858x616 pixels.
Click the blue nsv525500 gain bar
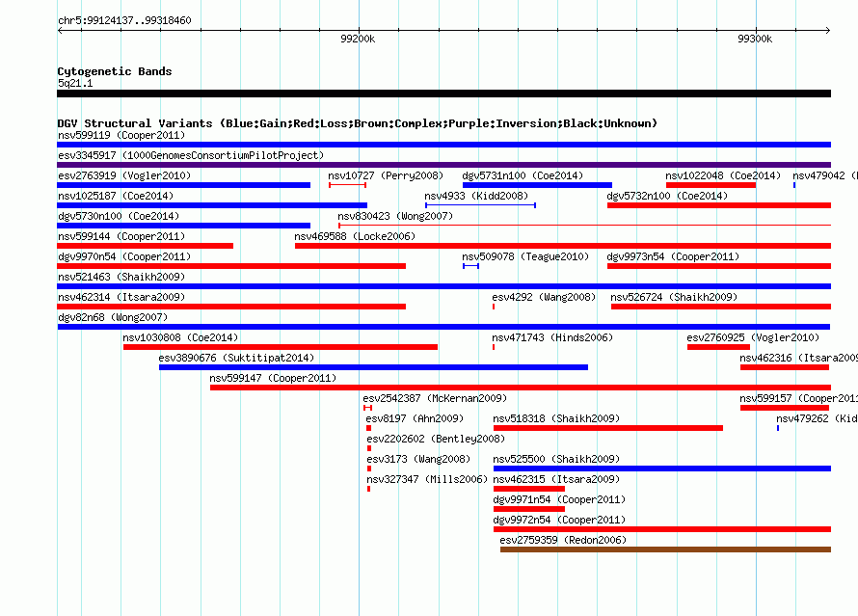point(662,469)
